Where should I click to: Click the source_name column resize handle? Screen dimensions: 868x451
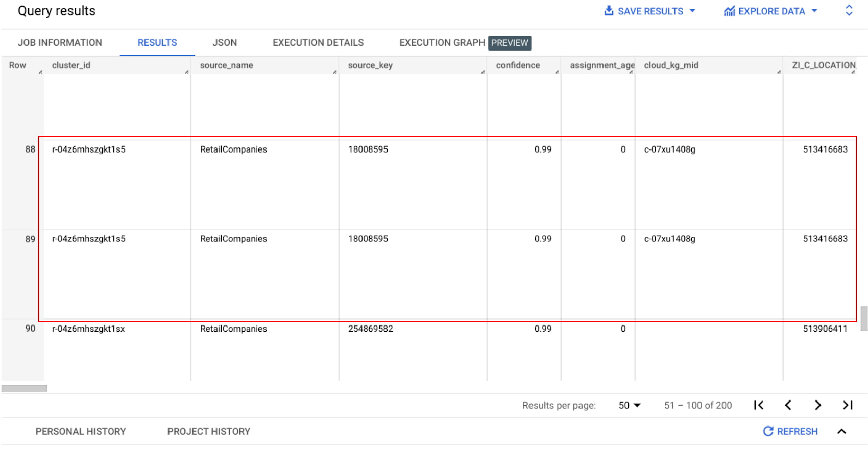335,72
